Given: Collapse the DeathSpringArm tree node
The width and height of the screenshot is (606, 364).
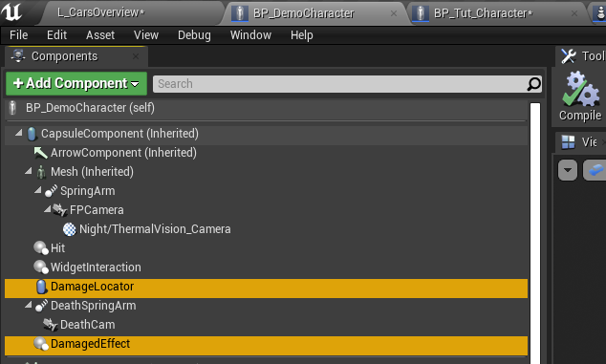Looking at the screenshot, I should tap(29, 305).
